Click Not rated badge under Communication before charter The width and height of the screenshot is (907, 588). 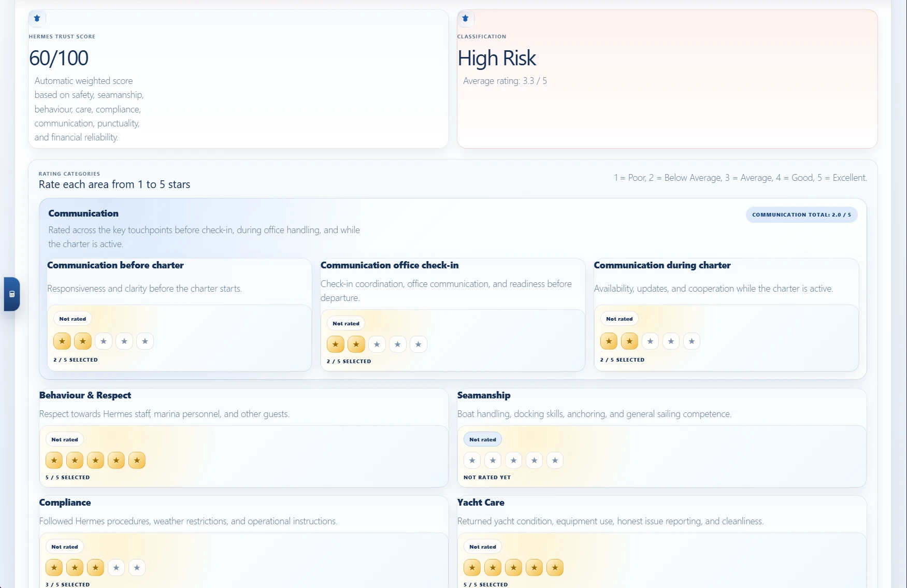pos(73,319)
